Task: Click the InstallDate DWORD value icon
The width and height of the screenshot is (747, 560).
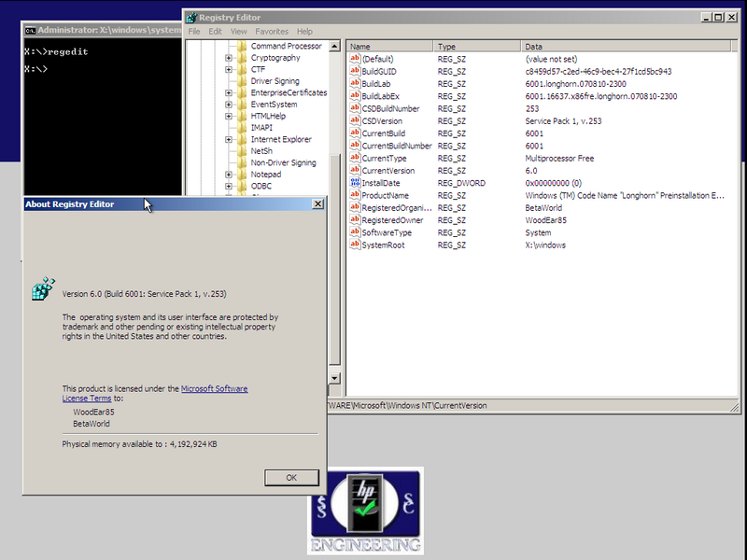Action: [x=354, y=183]
